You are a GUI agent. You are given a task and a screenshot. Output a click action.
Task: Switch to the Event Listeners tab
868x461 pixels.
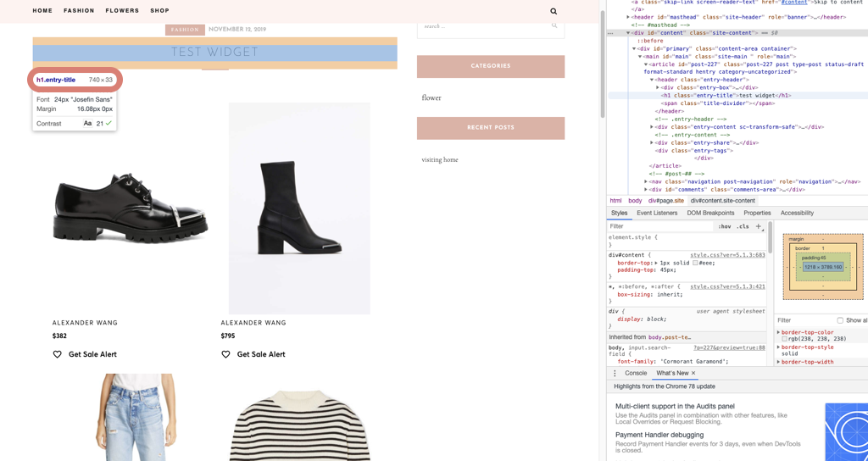click(x=657, y=213)
